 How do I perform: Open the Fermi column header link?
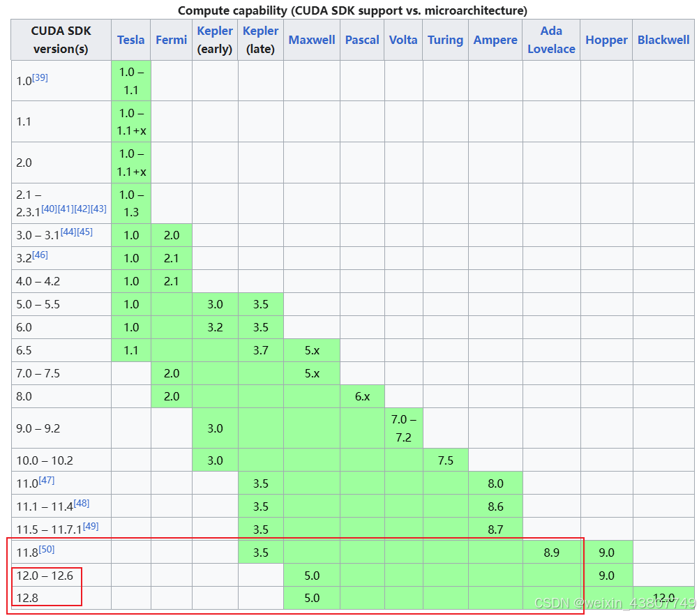click(171, 40)
